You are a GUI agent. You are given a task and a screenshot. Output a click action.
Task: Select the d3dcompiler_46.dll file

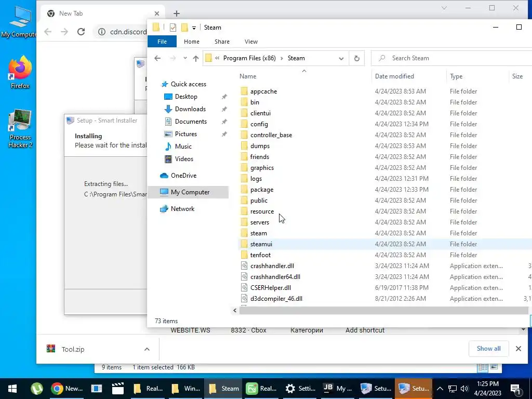(x=276, y=299)
